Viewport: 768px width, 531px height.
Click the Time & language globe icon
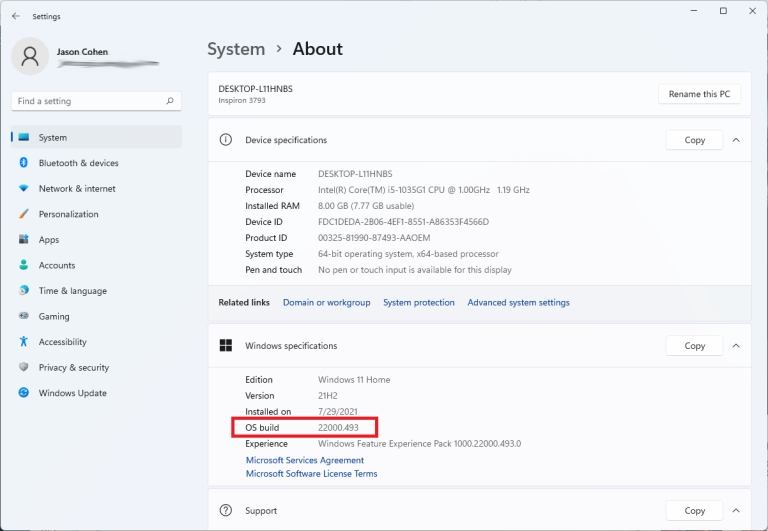pos(24,290)
